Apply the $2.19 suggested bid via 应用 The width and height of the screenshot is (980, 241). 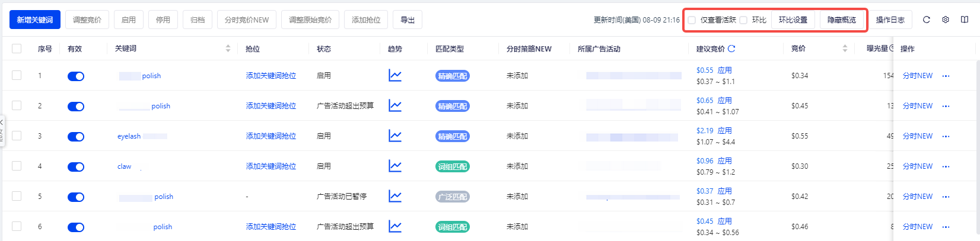725,130
